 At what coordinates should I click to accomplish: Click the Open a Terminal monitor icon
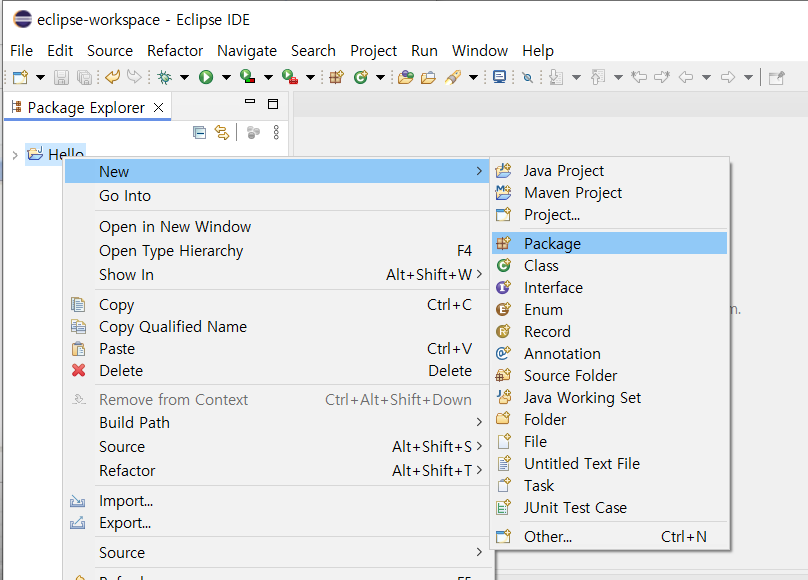coord(499,77)
